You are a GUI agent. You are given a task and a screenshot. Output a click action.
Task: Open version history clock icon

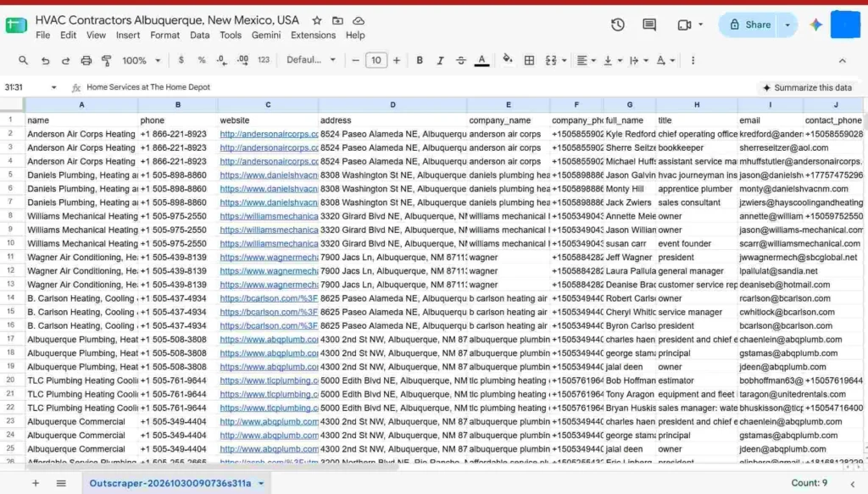618,25
